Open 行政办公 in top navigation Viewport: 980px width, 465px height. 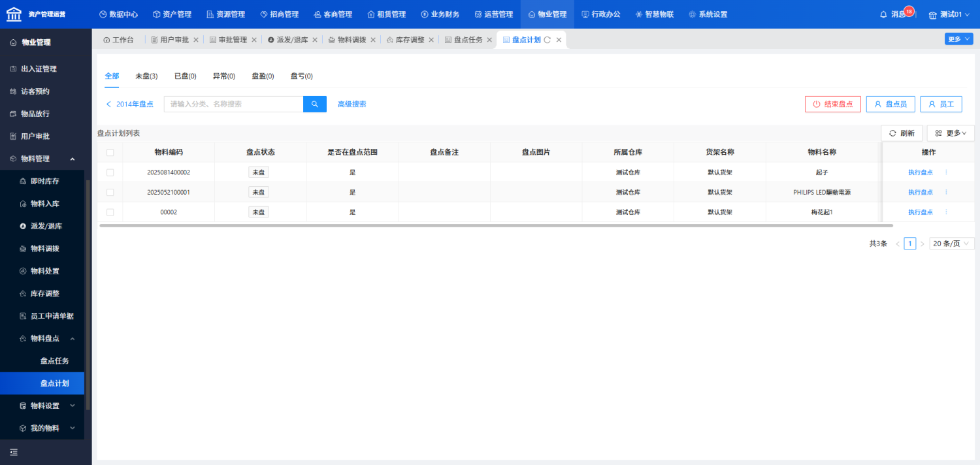[x=600, y=14]
